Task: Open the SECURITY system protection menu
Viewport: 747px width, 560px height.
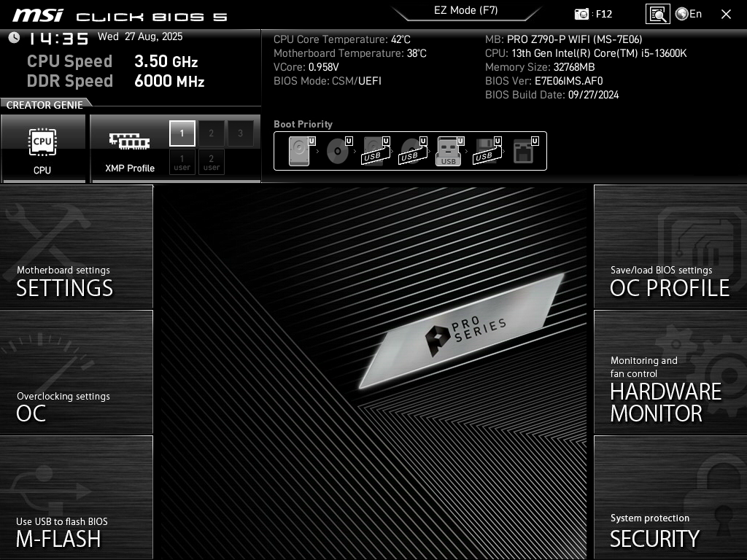Action: [670, 497]
